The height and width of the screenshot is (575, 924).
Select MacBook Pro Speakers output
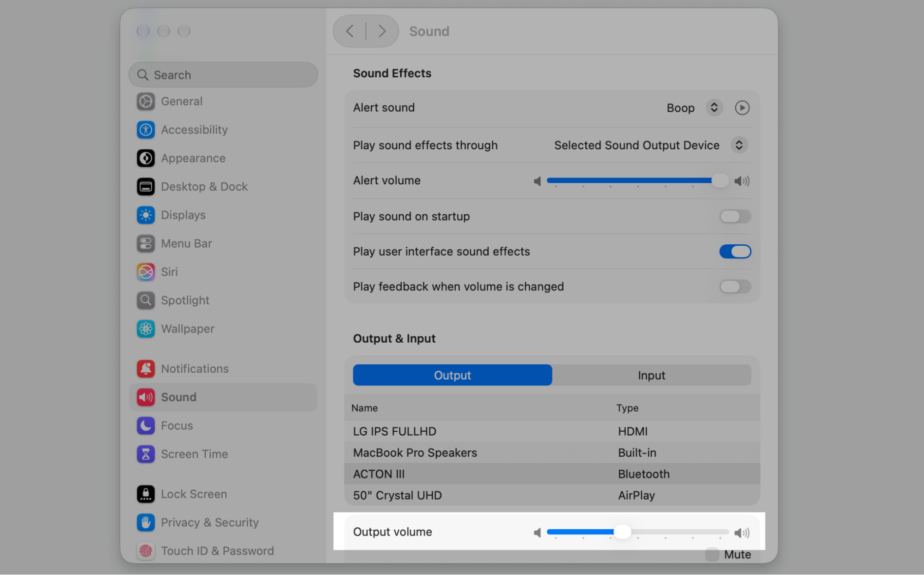tap(552, 453)
